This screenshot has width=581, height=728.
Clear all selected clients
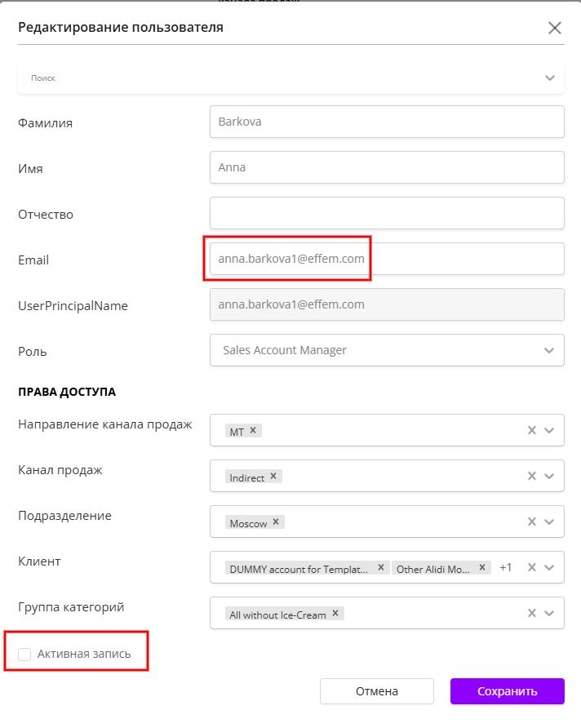click(x=531, y=568)
